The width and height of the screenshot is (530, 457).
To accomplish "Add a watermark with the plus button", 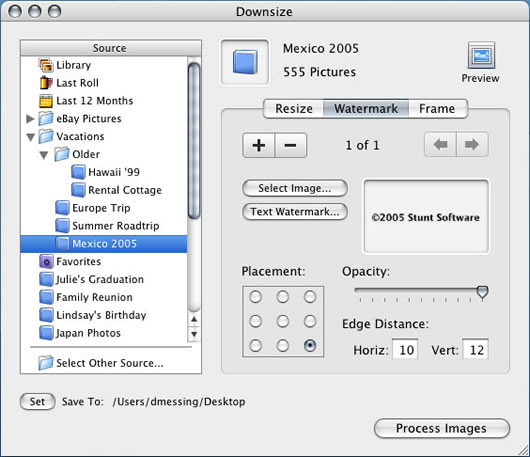I will (259, 145).
